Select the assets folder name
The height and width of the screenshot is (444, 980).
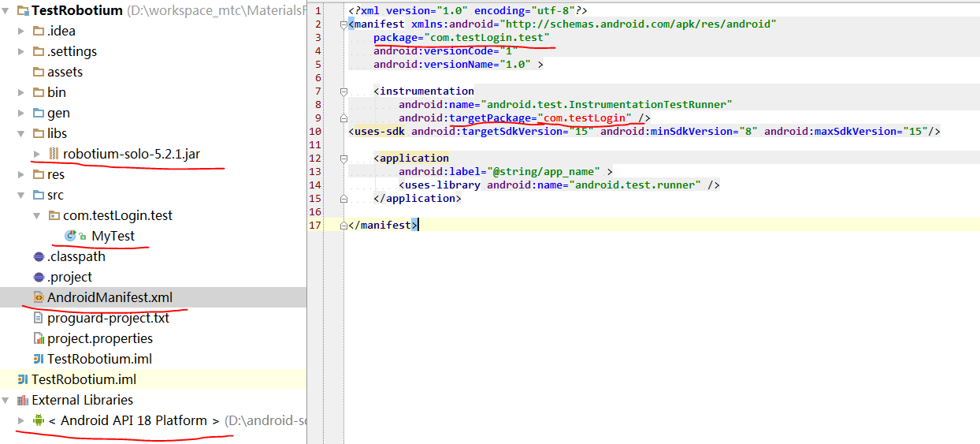pos(65,73)
